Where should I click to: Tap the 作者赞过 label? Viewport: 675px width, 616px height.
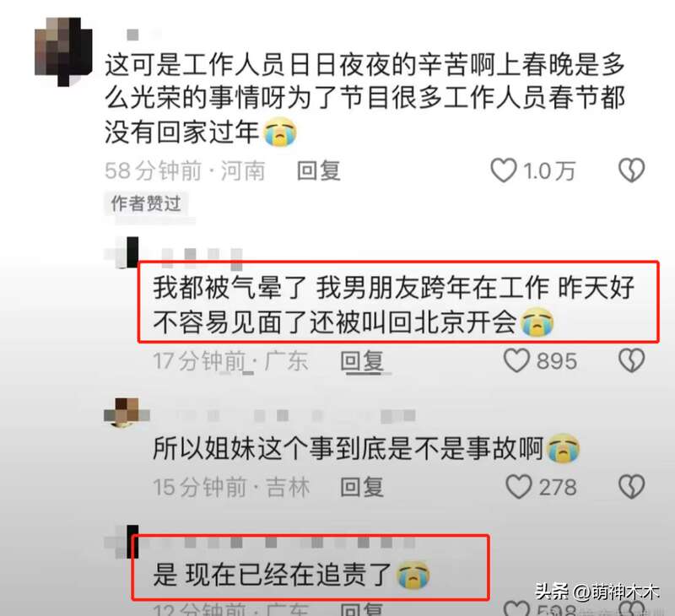click(146, 203)
